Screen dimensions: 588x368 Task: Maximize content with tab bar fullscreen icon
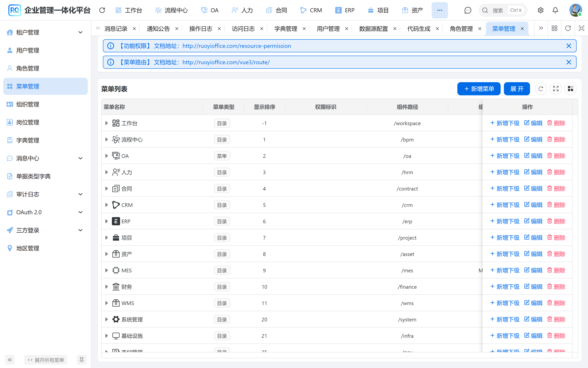[581, 28]
